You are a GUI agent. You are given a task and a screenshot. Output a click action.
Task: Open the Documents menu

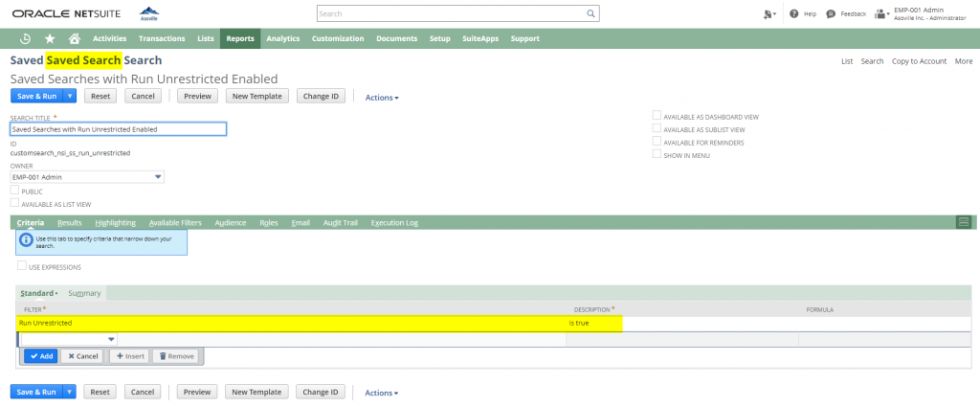(397, 38)
